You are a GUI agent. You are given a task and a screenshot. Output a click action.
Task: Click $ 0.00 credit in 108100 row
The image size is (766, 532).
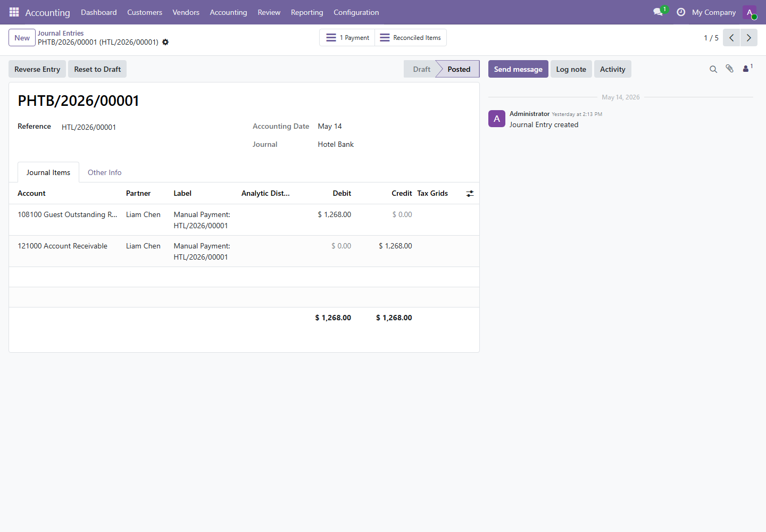[402, 214]
